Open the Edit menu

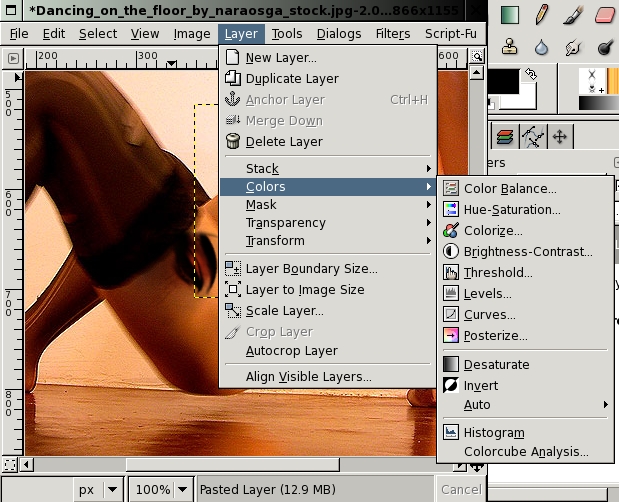(54, 34)
